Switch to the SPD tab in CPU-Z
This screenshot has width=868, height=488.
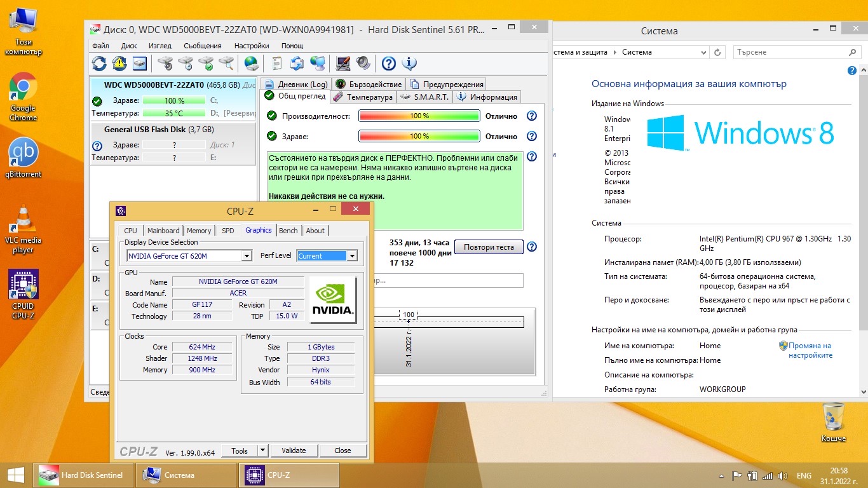coord(227,231)
